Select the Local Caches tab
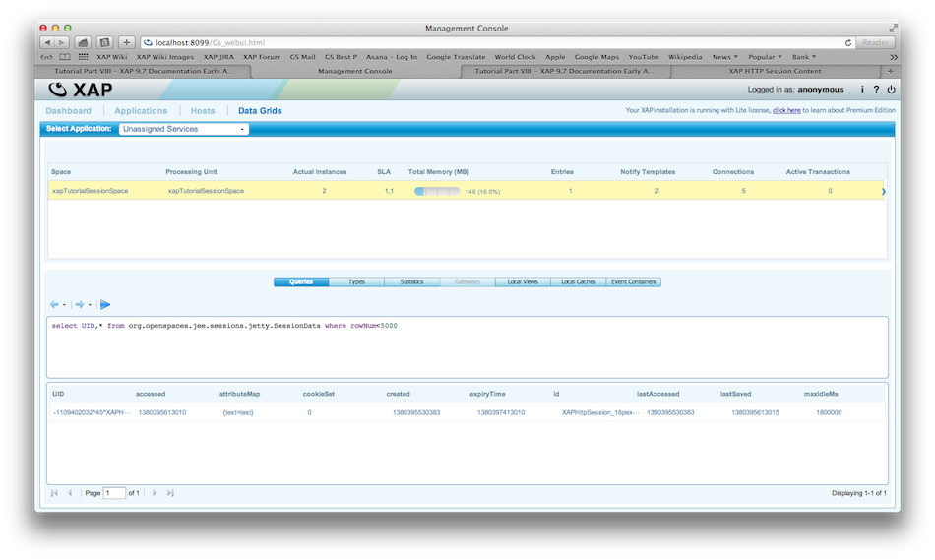The image size is (935, 560). click(579, 282)
